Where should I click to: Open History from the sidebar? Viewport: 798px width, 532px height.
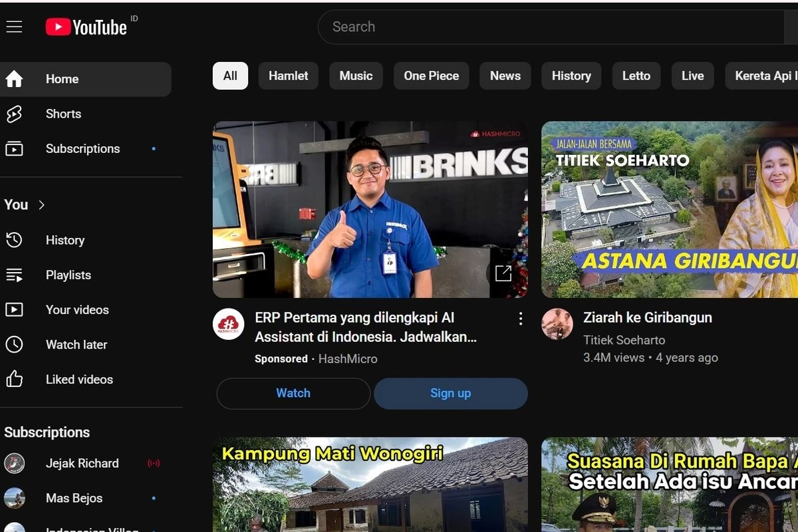point(85,240)
